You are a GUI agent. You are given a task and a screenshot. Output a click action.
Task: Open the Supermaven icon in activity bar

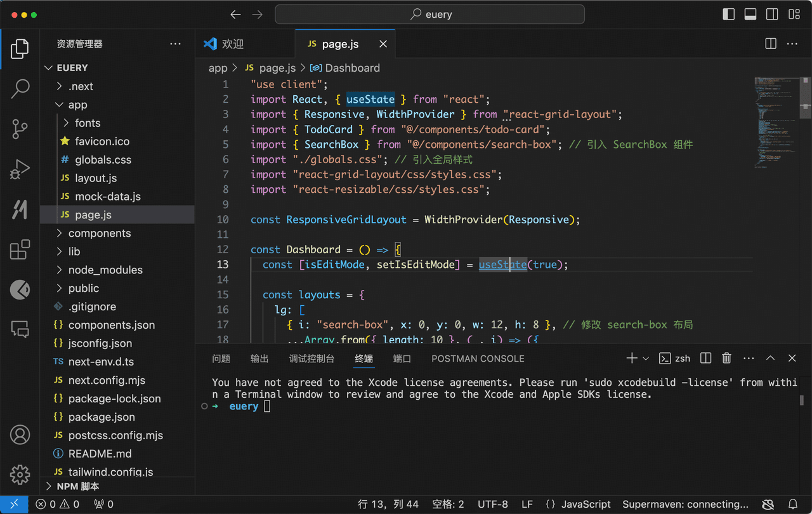pos(20,210)
